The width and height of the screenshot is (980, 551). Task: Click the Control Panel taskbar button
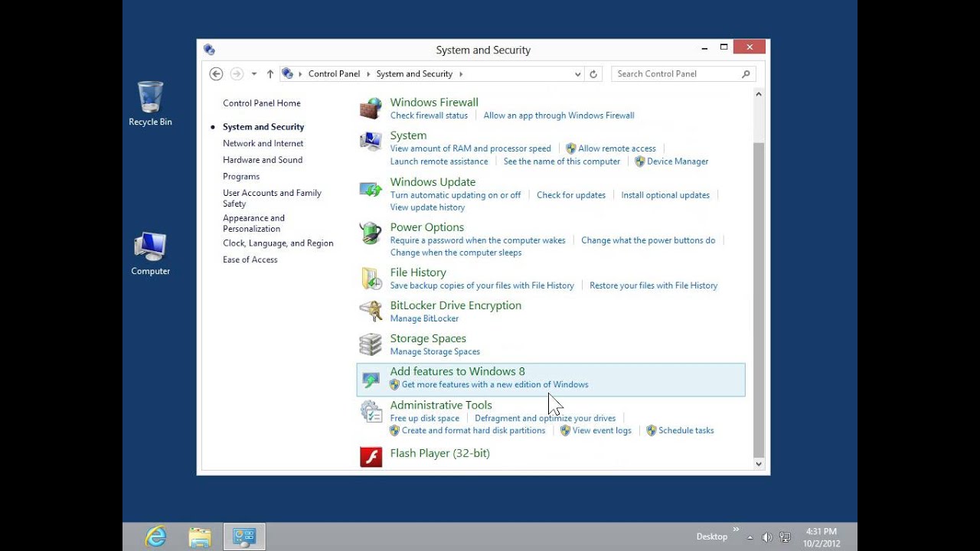pyautogui.click(x=244, y=536)
